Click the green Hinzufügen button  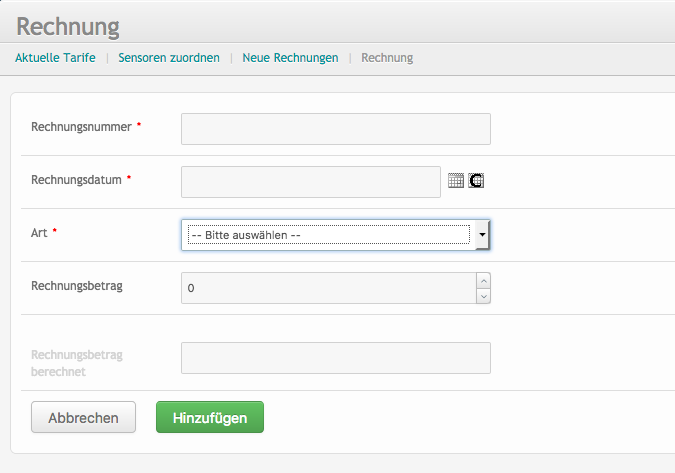pos(210,417)
